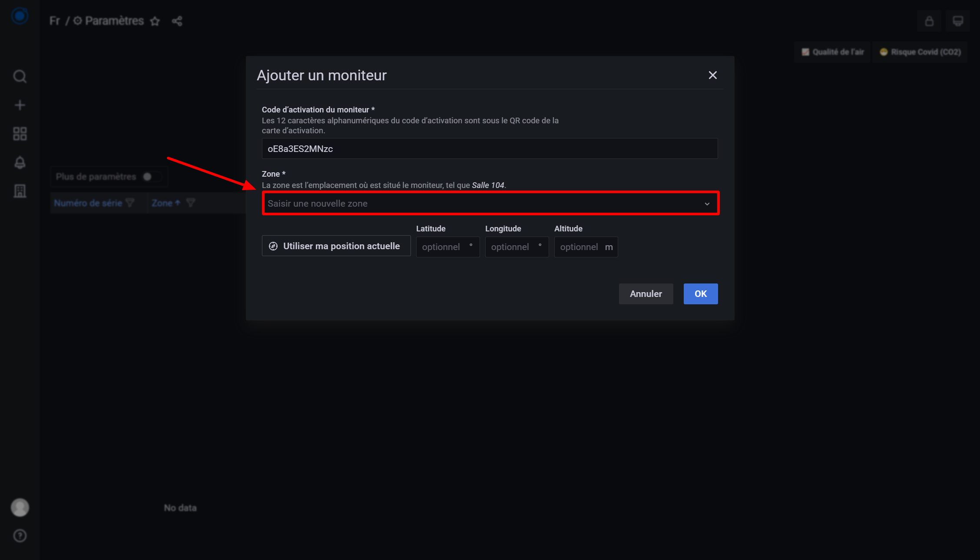The height and width of the screenshot is (560, 980).
Task: Open the Qualité de l'air link
Action: pyautogui.click(x=832, y=52)
